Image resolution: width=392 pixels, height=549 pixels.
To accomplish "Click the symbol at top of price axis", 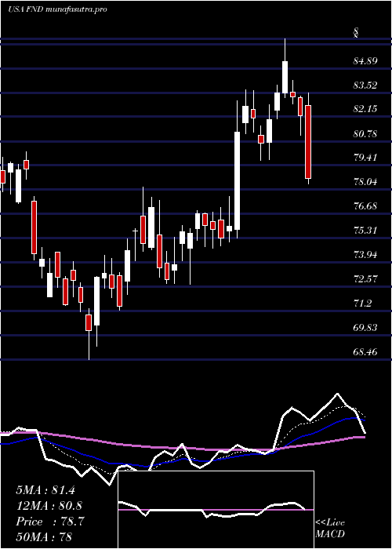I will (356, 34).
